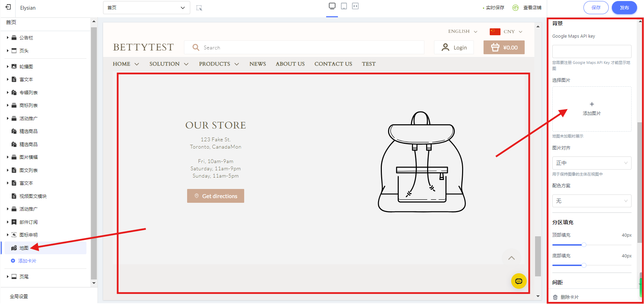Open the 图片对齐 alignment dropdown
The height and width of the screenshot is (304, 644).
point(591,163)
